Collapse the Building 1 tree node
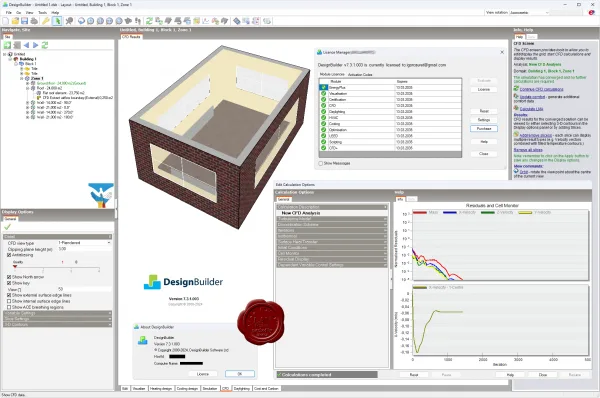 point(10,59)
